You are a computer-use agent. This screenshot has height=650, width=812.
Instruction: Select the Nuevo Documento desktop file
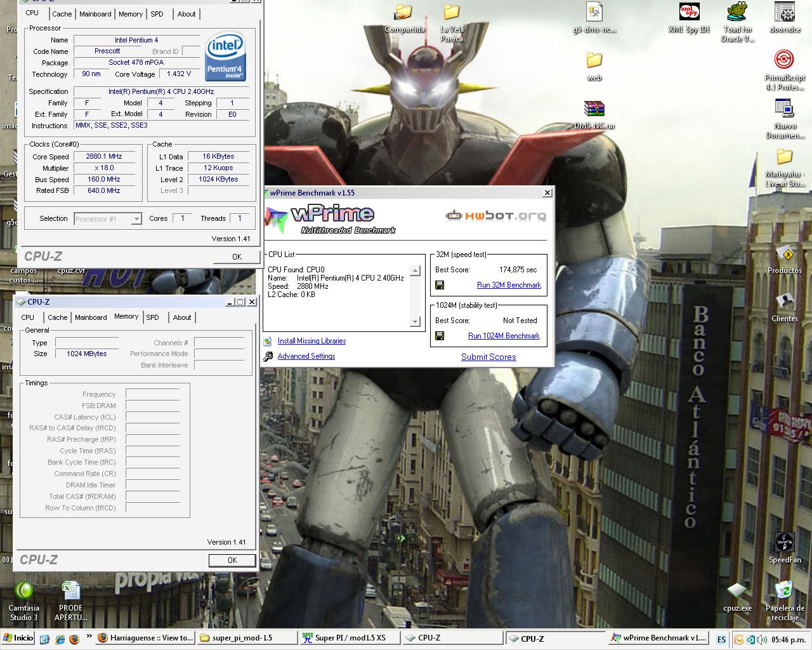[x=785, y=119]
